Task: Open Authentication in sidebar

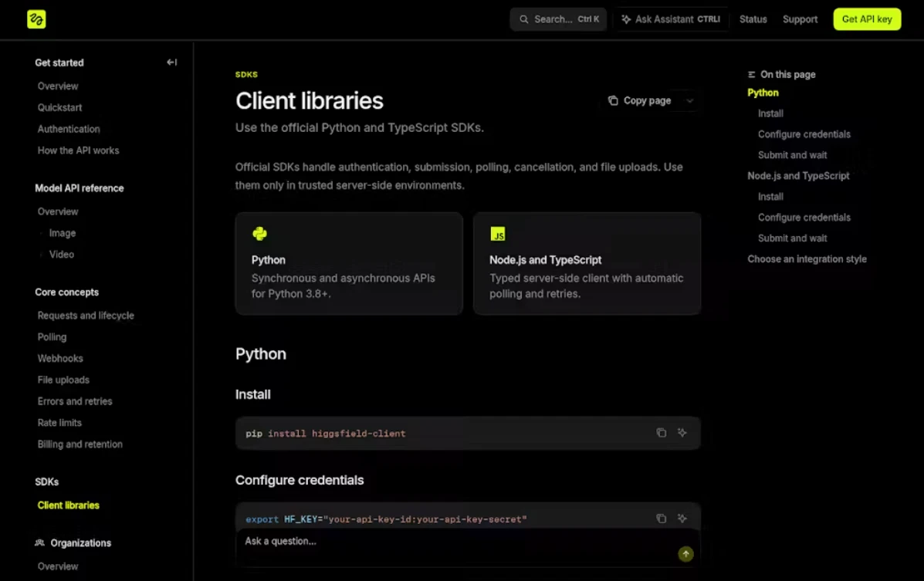Action: (69, 129)
